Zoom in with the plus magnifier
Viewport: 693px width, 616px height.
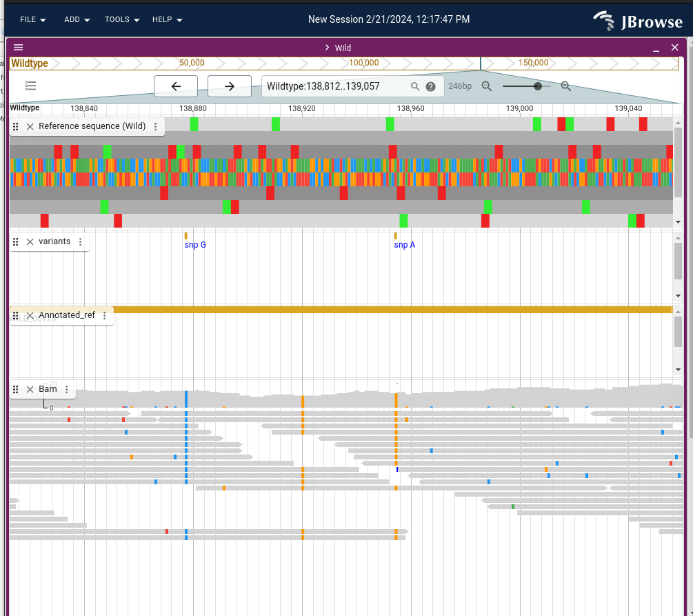tap(565, 86)
